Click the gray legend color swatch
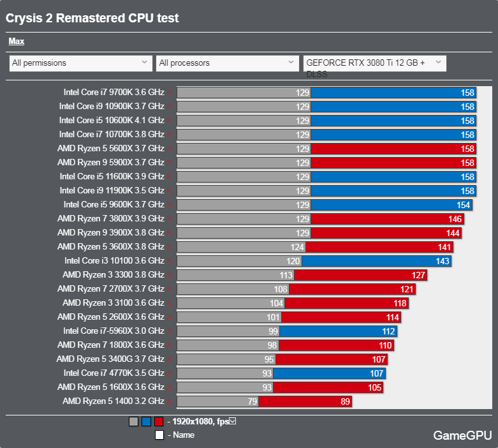 (x=133, y=422)
